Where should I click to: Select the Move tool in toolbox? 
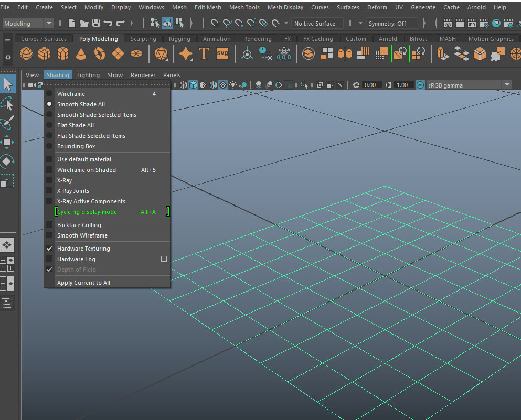7,142
